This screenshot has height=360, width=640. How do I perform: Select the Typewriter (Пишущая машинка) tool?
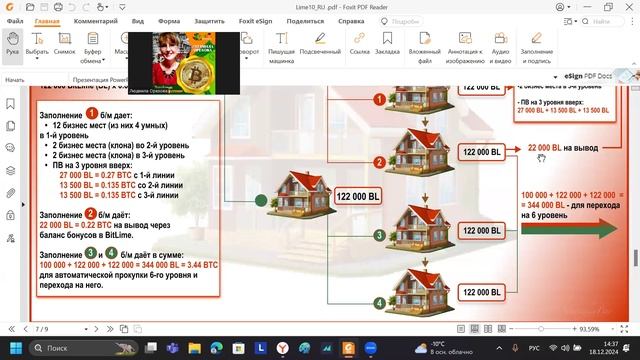pos(281,47)
